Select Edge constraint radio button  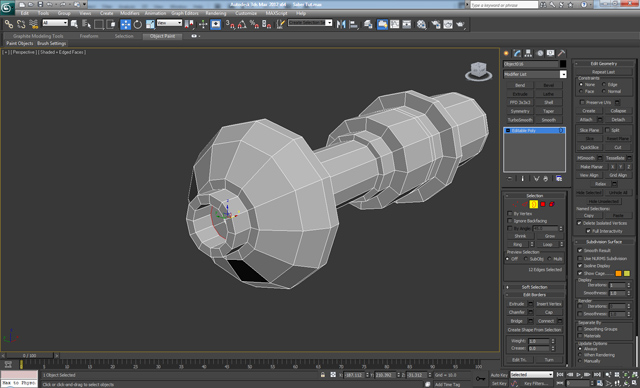(604, 84)
